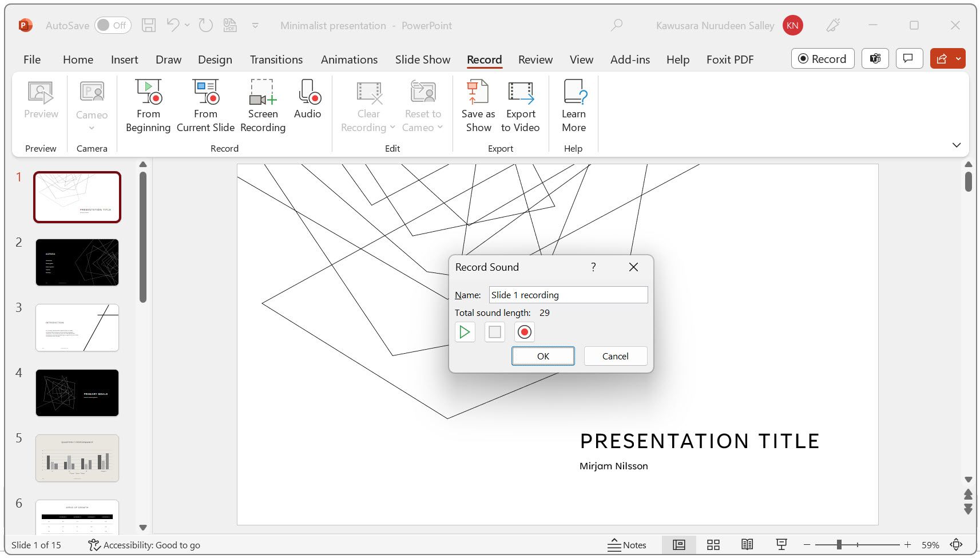Open the Share button dropdown arrow
Image resolution: width=980 pixels, height=558 pixels.
(958, 58)
